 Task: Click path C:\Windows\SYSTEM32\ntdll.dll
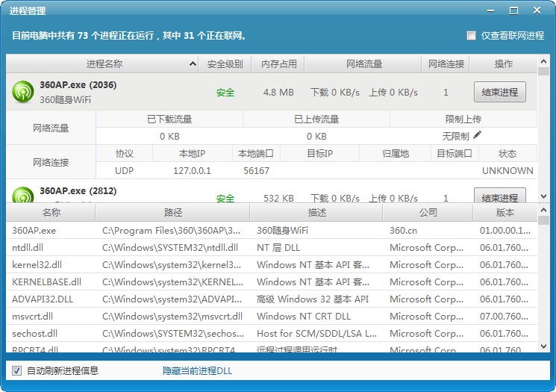170,247
